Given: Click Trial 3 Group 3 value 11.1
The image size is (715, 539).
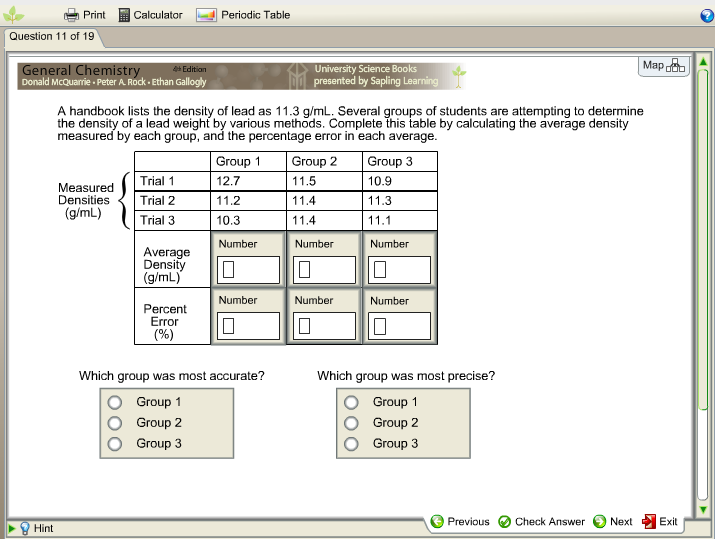Looking at the screenshot, I should (x=380, y=220).
